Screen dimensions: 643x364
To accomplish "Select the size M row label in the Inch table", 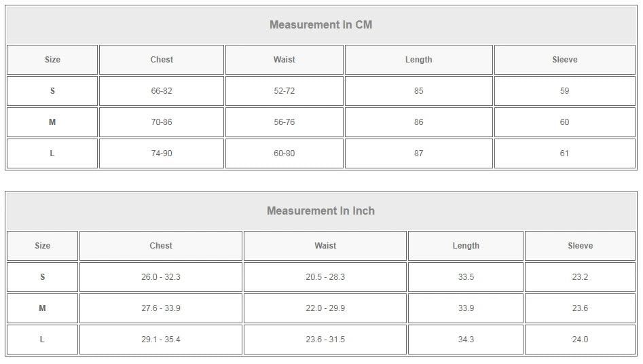I will (x=42, y=308).
